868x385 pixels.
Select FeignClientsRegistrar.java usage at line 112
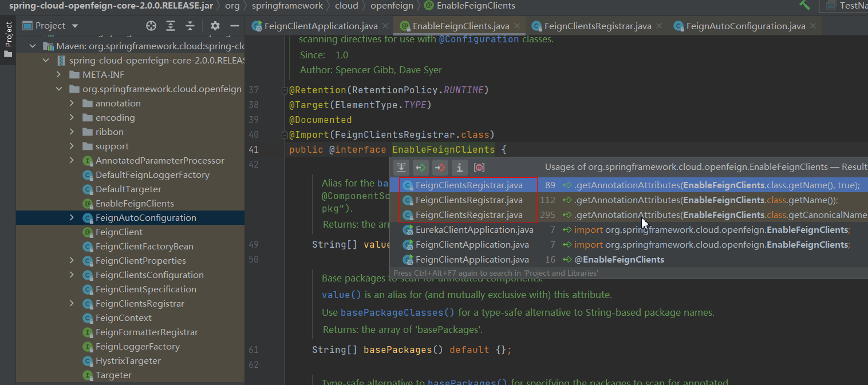click(x=629, y=200)
